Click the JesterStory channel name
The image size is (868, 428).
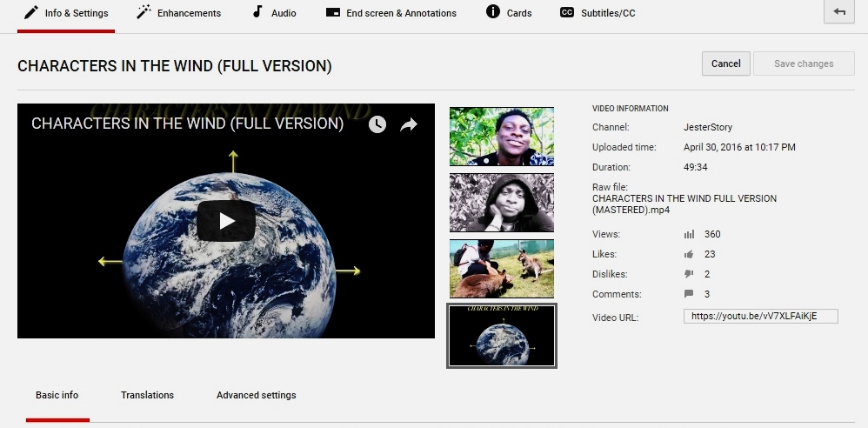click(708, 127)
